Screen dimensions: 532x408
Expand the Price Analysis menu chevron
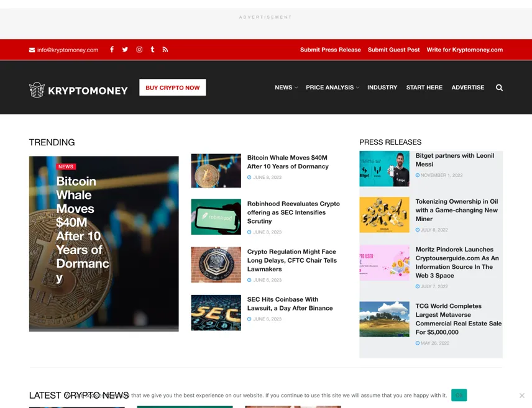[x=357, y=88]
